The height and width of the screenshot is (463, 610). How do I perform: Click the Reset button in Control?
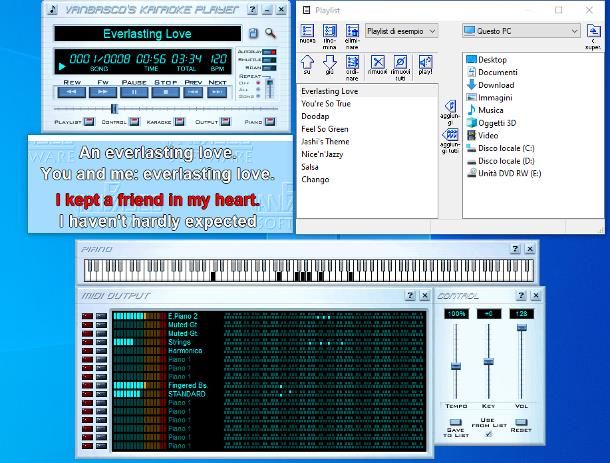point(521,423)
